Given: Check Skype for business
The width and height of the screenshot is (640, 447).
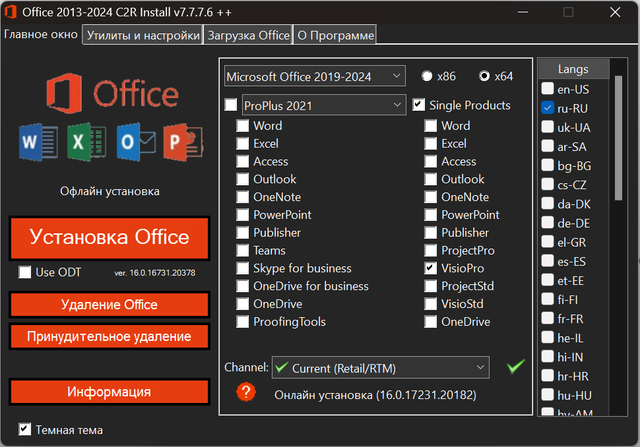Looking at the screenshot, I should pyautogui.click(x=242, y=268).
